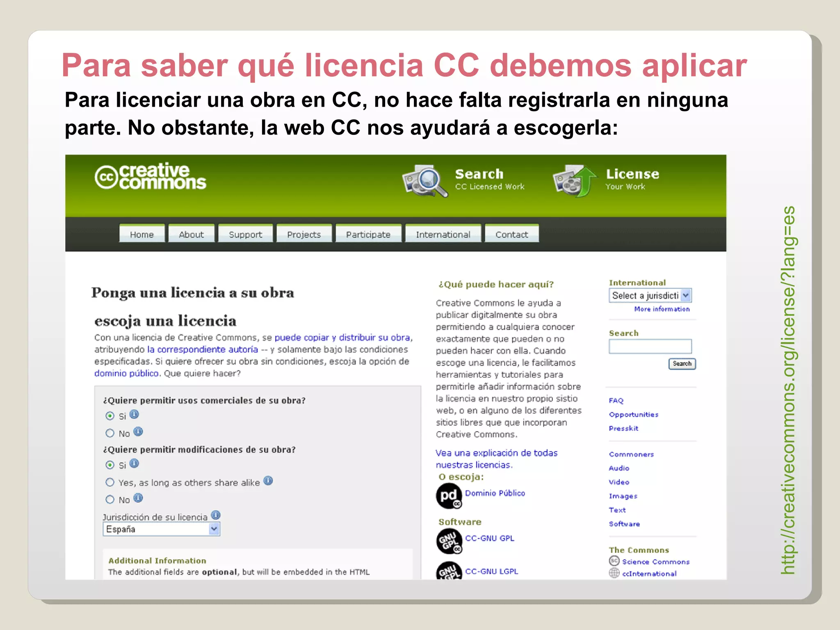Click the creativecommons.org/license URL on slide edge
The width and height of the screenshot is (840, 630).
point(789,390)
